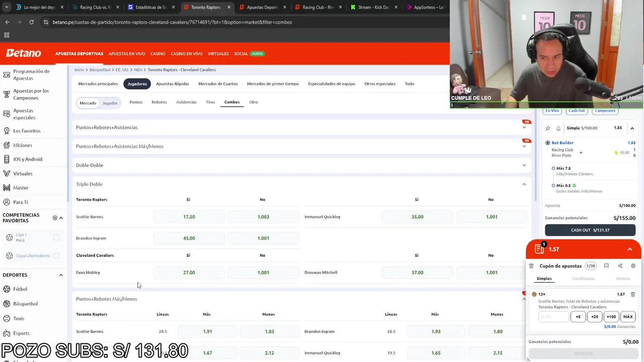Collapse Racing Club River Plate details chevron

tap(581, 153)
